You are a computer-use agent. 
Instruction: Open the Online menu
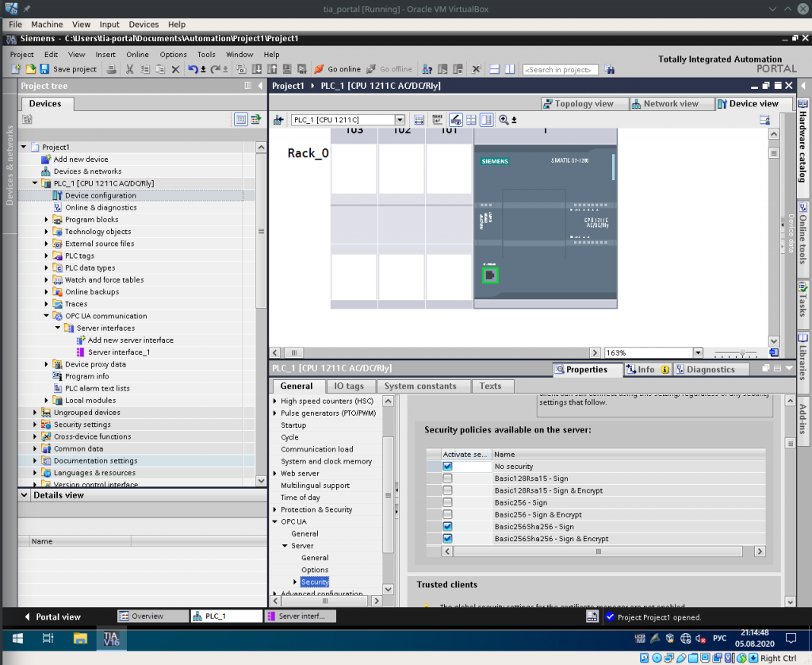[137, 55]
